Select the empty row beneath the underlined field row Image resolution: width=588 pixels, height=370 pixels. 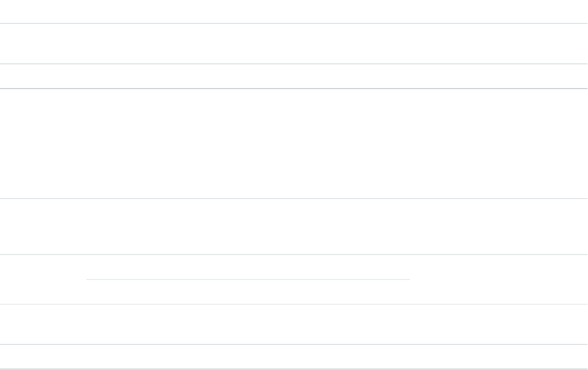[294, 324]
